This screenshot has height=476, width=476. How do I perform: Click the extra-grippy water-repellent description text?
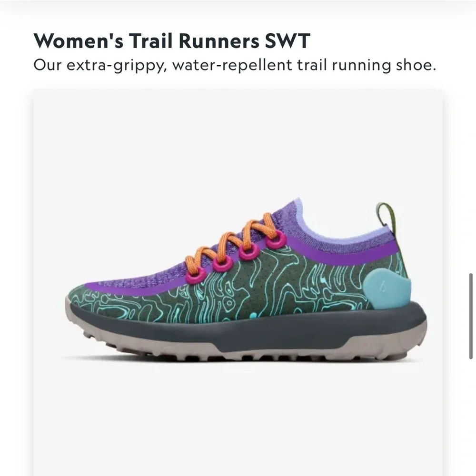coord(235,65)
